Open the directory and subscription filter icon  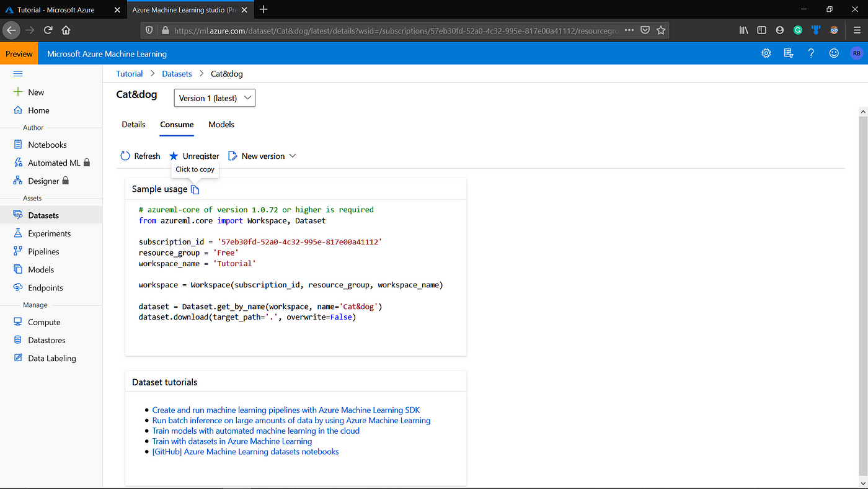point(789,53)
